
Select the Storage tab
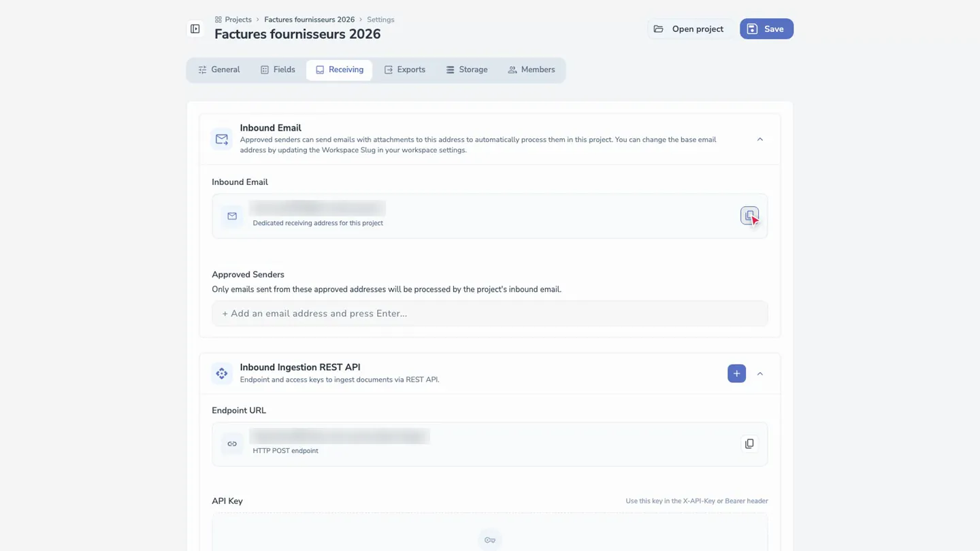point(467,70)
